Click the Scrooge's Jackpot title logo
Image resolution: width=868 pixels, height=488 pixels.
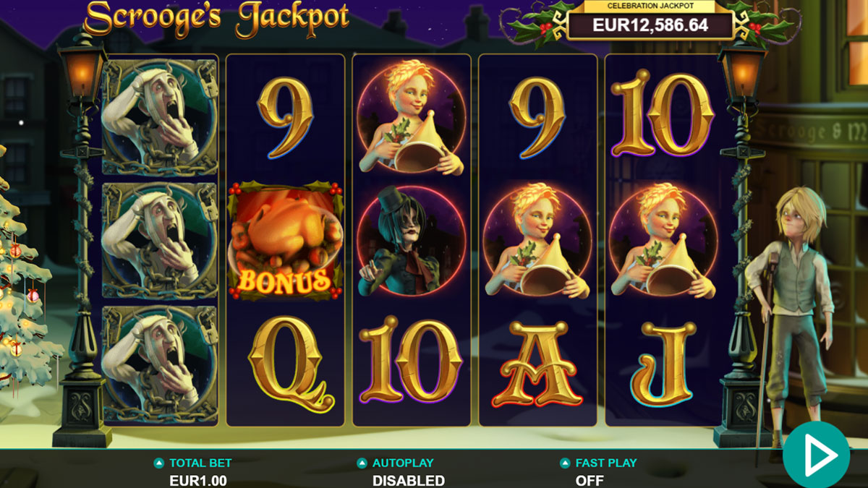coord(216,19)
